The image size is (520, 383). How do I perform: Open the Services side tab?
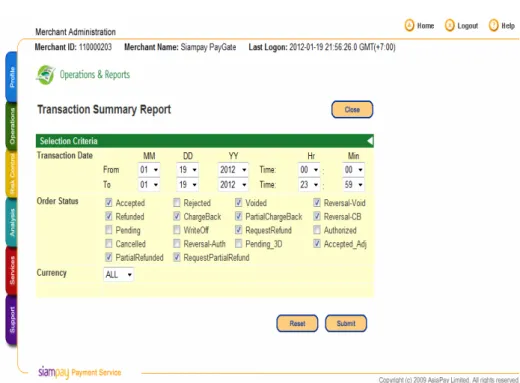(x=12, y=271)
